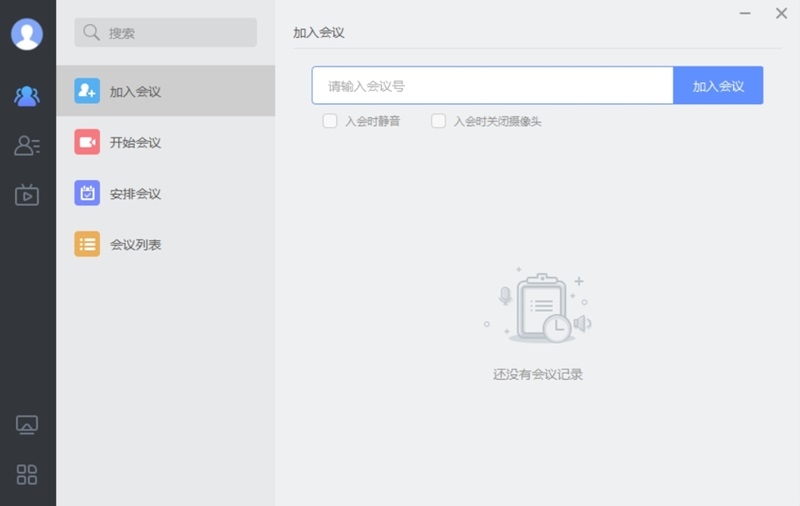Image resolution: width=800 pixels, height=506 pixels.
Task: Select the meetings icon in the left sidebar
Action: (27, 96)
